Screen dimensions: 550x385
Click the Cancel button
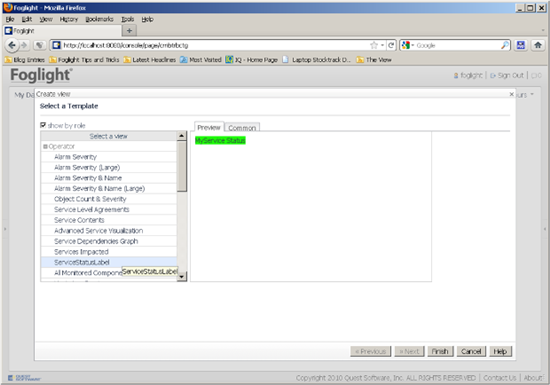click(471, 351)
